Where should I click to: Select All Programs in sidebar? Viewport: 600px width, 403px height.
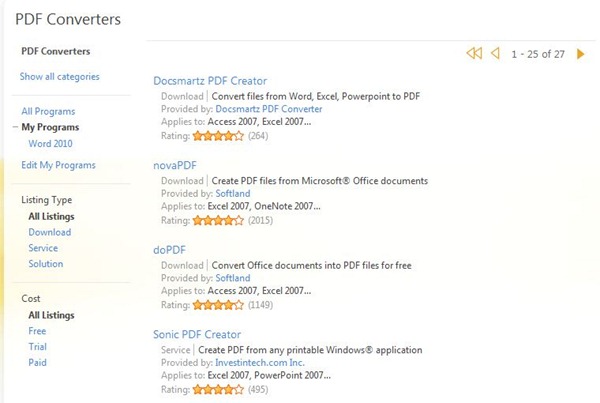[x=48, y=112]
